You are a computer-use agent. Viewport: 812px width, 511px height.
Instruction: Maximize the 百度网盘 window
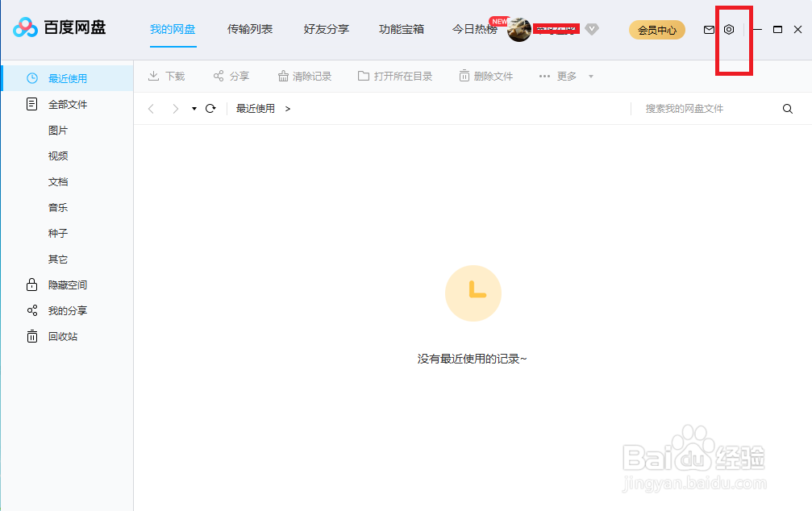[777, 30]
